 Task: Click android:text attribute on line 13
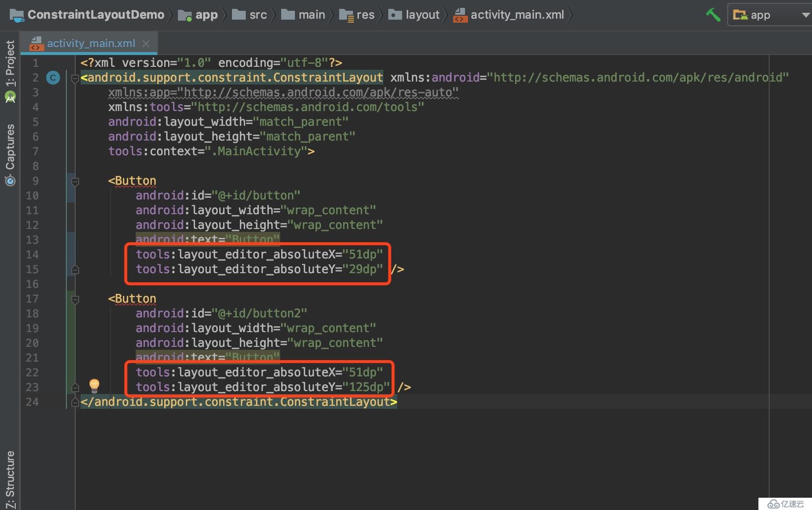(x=207, y=238)
